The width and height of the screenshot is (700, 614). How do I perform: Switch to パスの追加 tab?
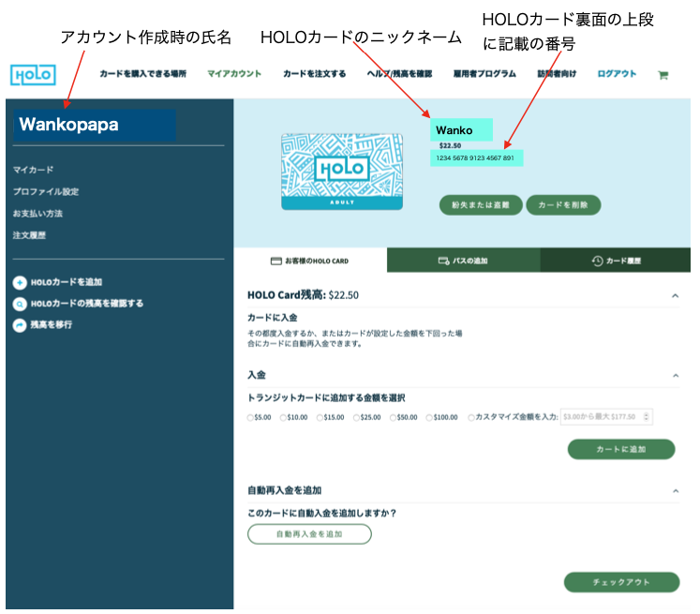[464, 261]
